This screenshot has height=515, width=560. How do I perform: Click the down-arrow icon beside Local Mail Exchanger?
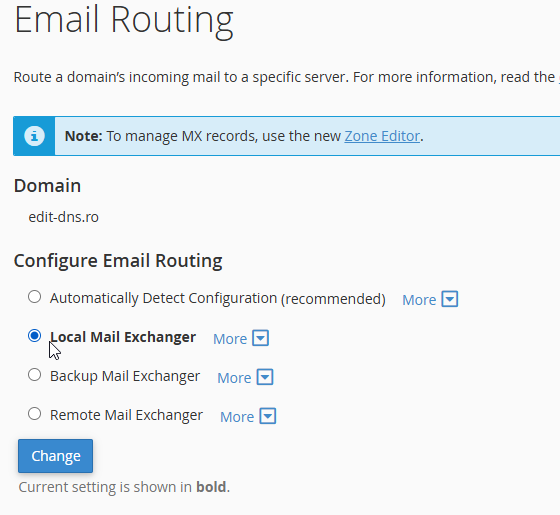click(x=260, y=338)
